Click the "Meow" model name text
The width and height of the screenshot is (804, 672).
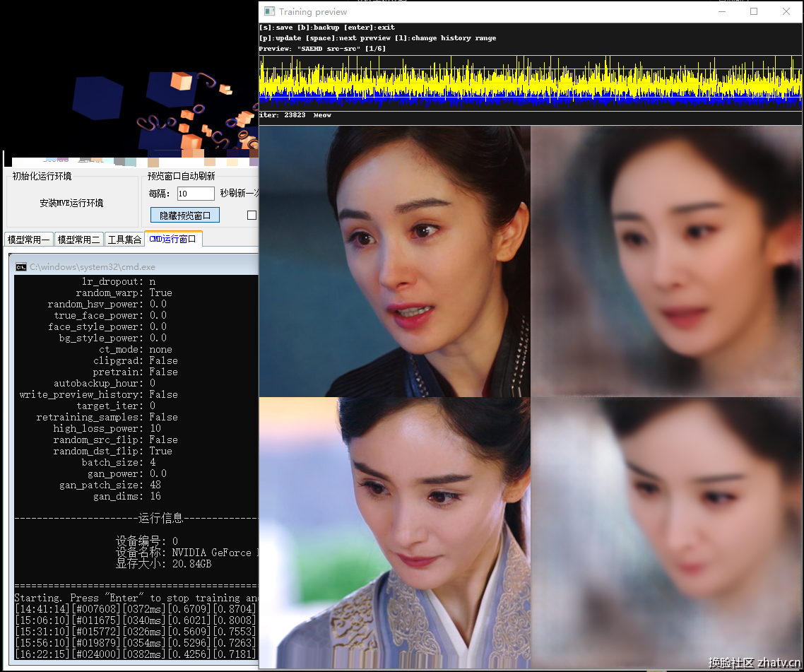[322, 115]
